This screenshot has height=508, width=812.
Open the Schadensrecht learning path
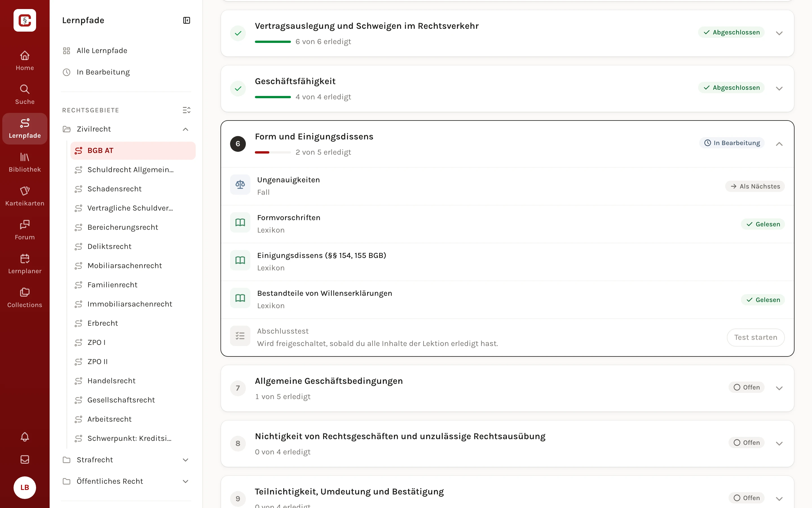[x=133, y=189]
